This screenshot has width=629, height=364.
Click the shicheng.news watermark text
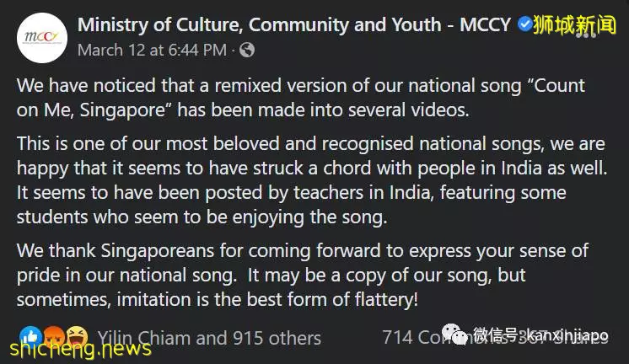(81, 349)
